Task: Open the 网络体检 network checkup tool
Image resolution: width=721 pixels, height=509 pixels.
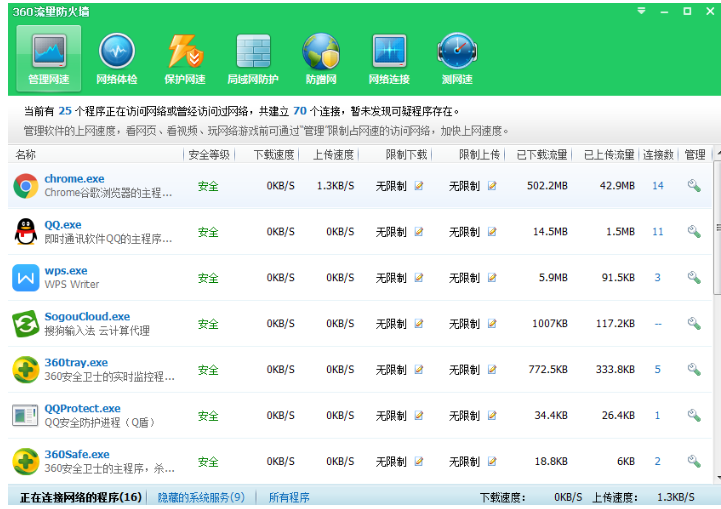Action: pyautogui.click(x=116, y=58)
